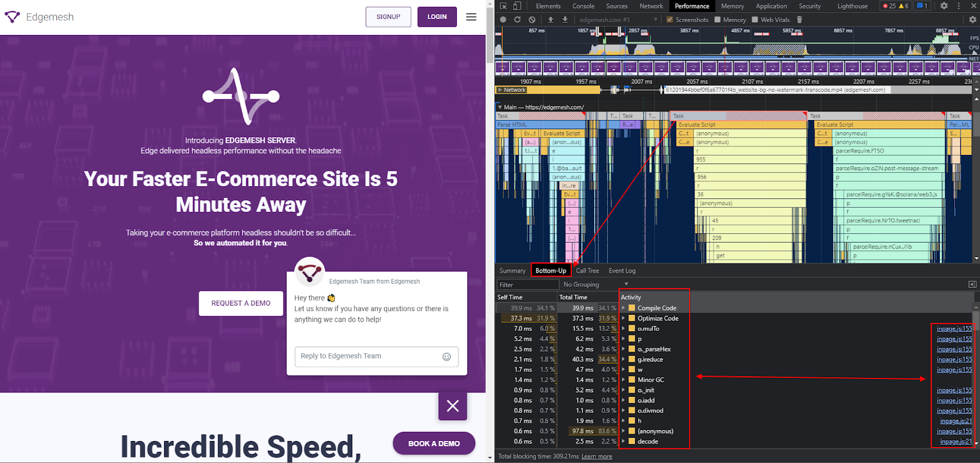Click the reload and profile icon
The image size is (980, 463).
518,20
